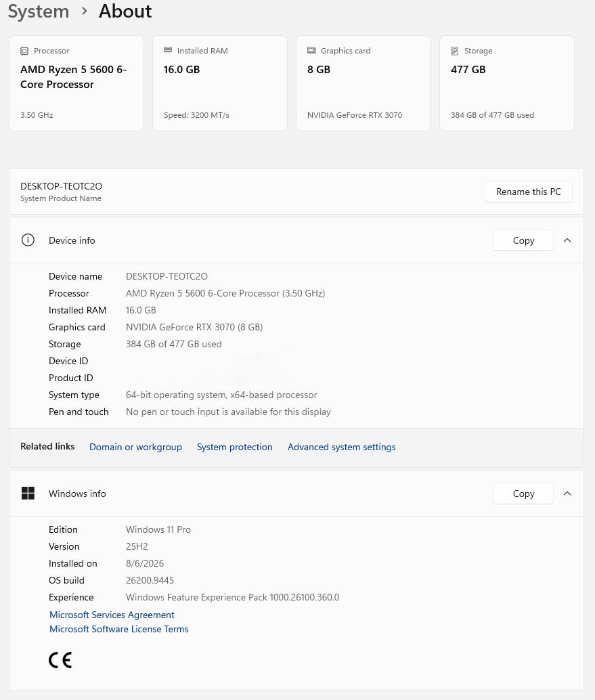This screenshot has height=700, width=595.
Task: Click the Windows Feature Experience Pack value
Action: point(233,597)
